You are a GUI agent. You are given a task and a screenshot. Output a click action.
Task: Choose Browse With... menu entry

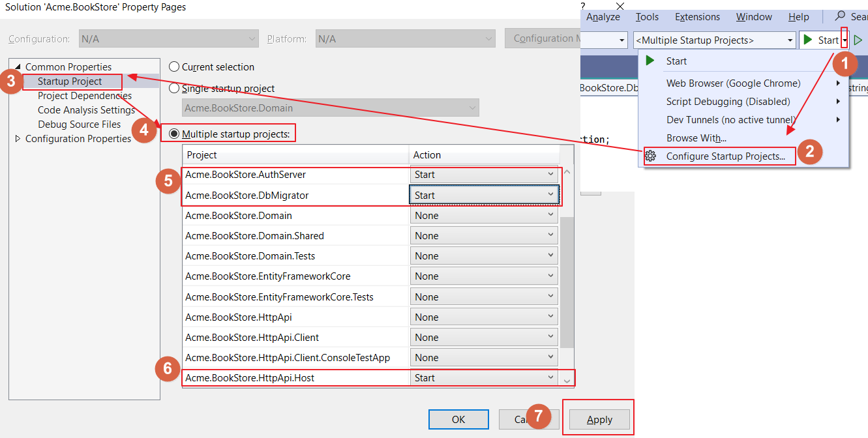pyautogui.click(x=743, y=138)
